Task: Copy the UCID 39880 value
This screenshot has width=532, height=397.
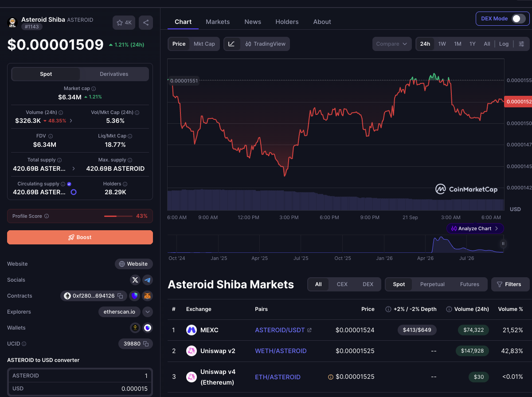Action: tap(146, 344)
